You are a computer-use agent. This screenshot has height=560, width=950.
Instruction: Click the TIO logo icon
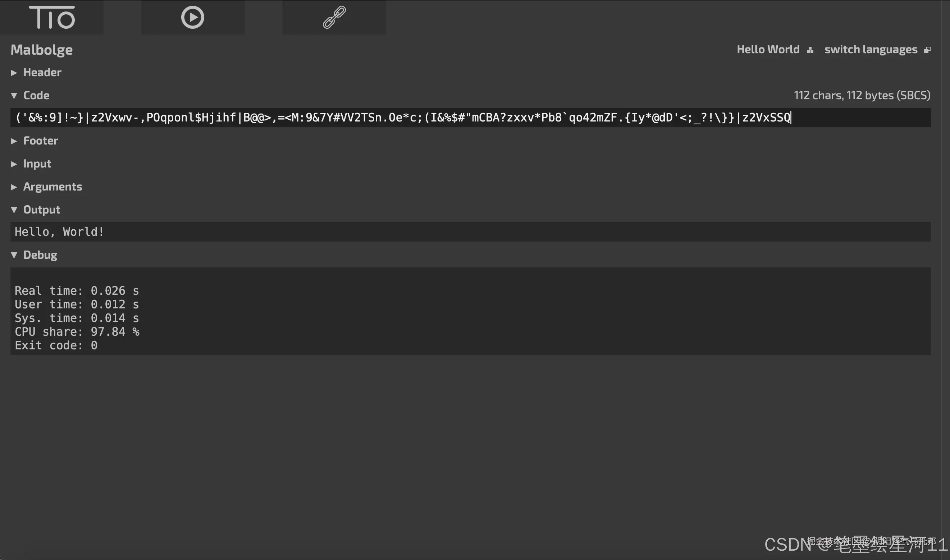[52, 17]
